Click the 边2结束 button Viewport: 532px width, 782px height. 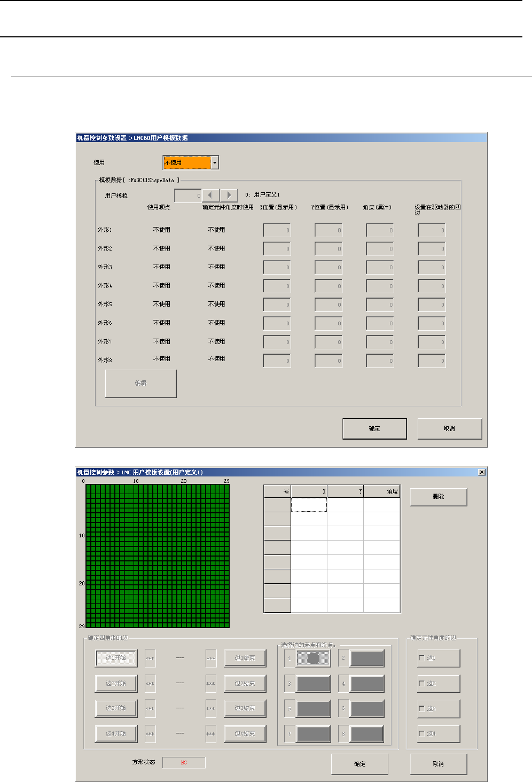click(245, 683)
